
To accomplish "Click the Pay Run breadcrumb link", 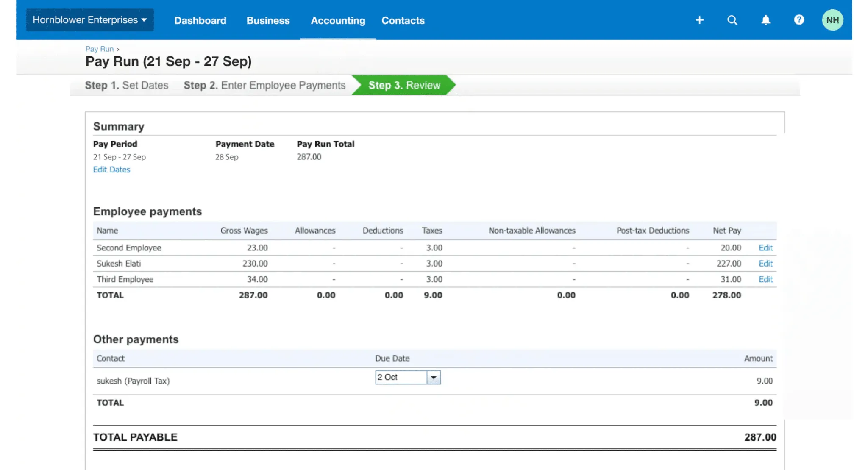I will coord(100,49).
